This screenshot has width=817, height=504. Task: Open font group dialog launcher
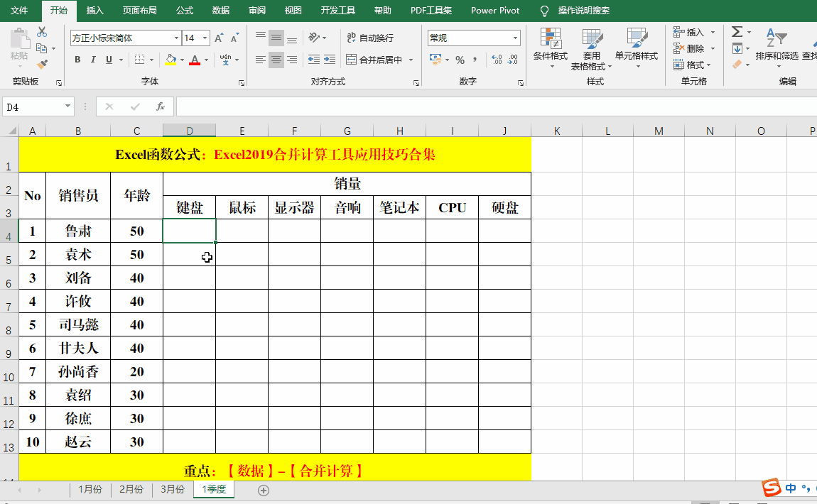point(242,83)
